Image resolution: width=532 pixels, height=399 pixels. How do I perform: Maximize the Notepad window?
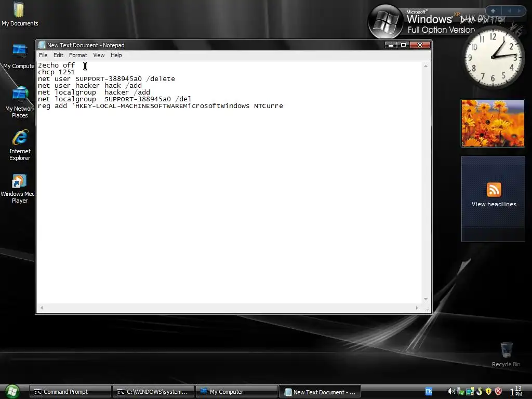(403, 45)
